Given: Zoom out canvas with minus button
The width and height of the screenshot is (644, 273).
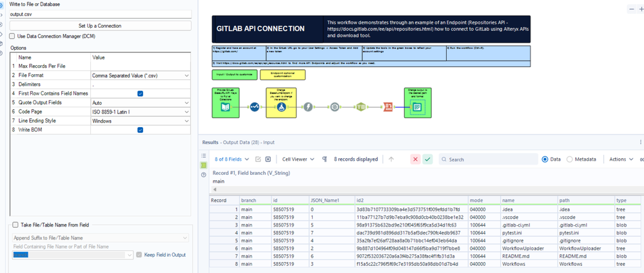Looking at the screenshot, I should tap(632, 9).
